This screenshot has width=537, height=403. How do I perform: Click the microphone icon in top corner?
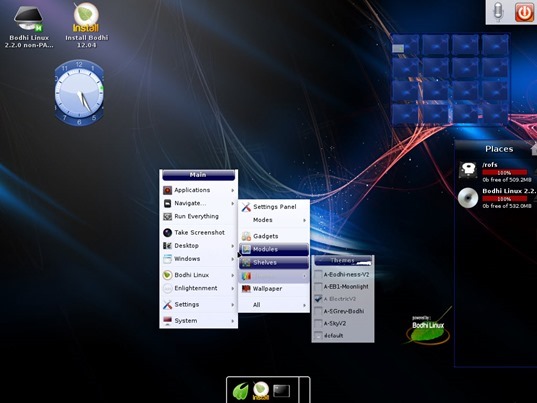point(498,12)
